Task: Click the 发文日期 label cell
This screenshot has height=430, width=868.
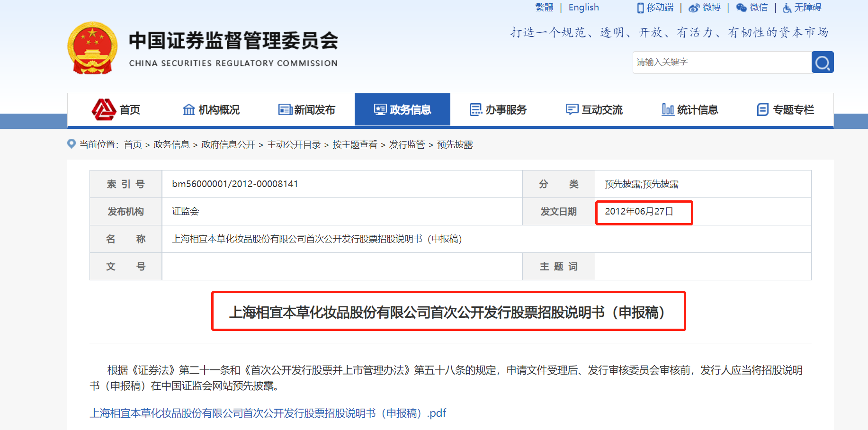Action: [x=559, y=211]
